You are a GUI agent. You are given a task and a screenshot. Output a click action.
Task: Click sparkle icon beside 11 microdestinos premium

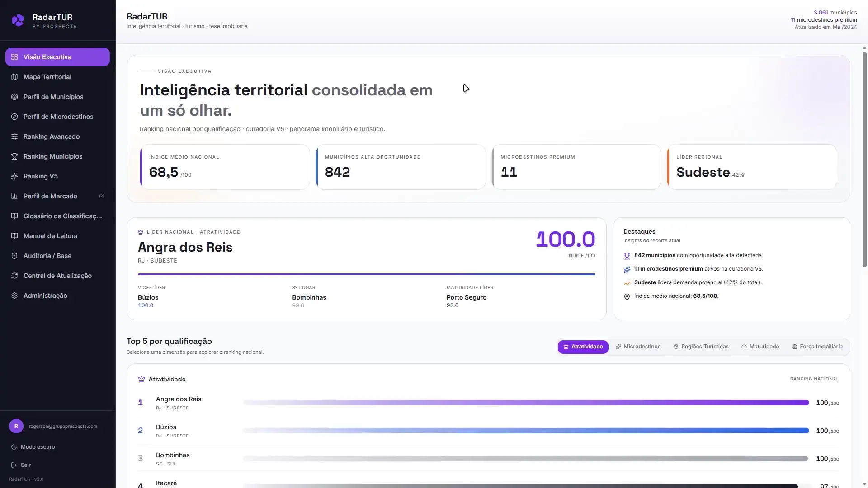point(627,270)
